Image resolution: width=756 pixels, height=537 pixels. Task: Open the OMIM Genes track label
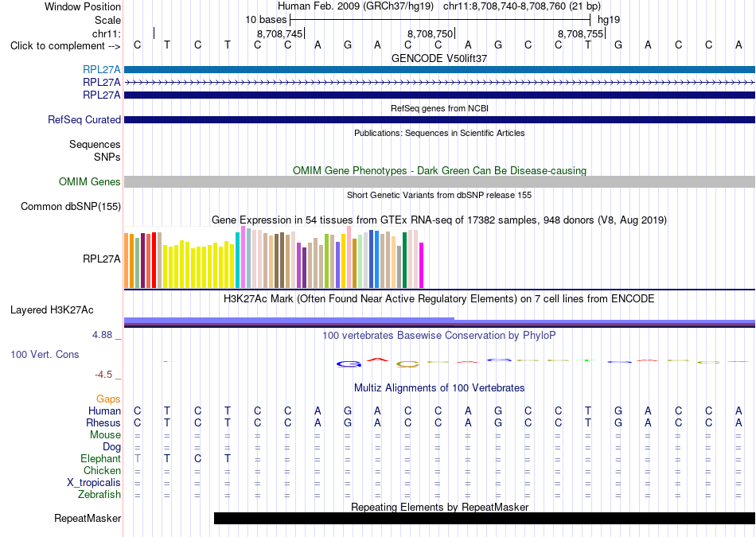tap(90, 181)
